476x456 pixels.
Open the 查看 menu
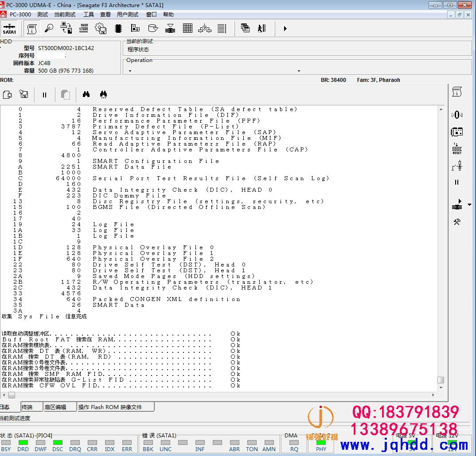105,15
